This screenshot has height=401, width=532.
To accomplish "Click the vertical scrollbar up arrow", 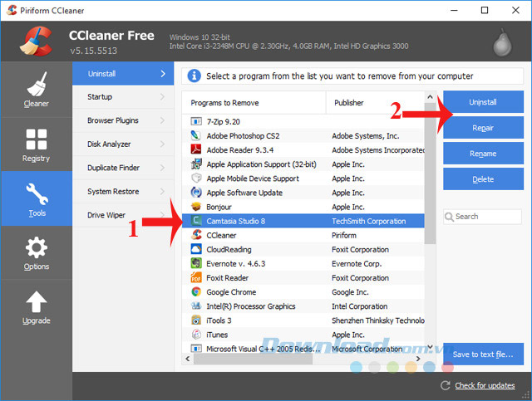I will (x=430, y=97).
